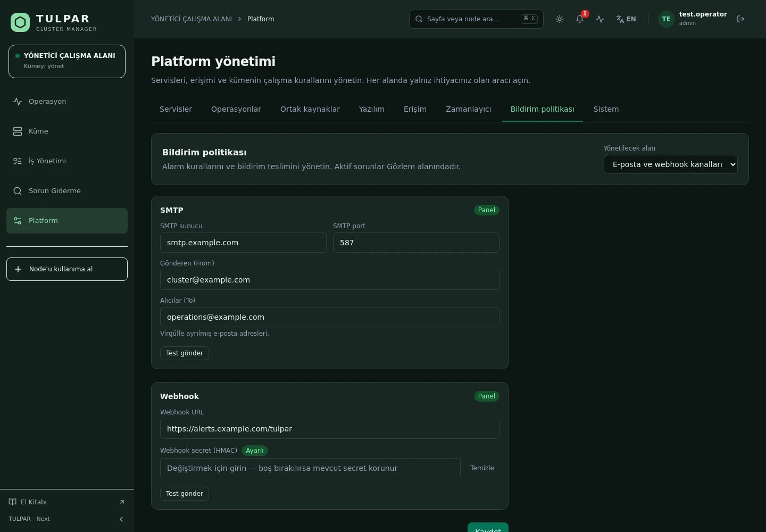Viewport: 766px width, 532px height.
Task: Open notifications bell icon
Action: coord(580,19)
